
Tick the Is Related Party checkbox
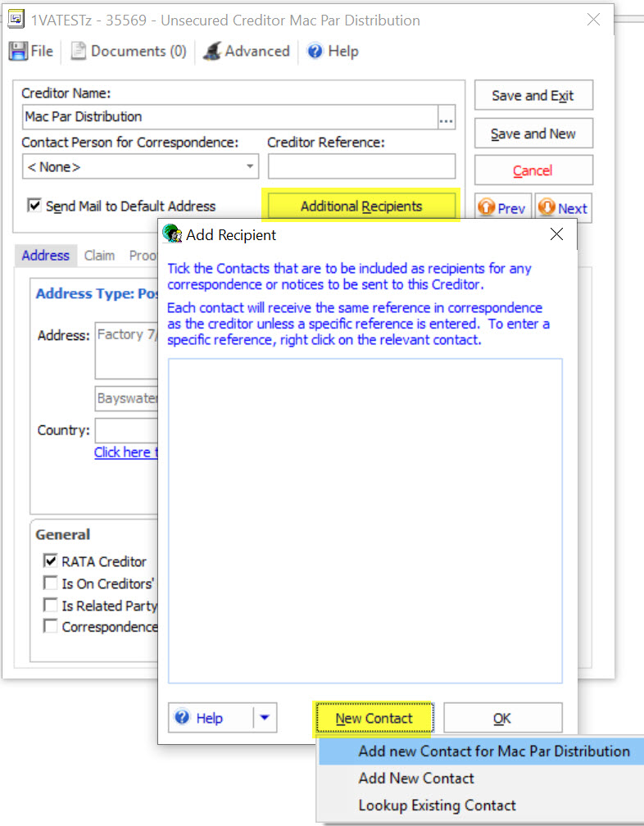[x=50, y=606]
